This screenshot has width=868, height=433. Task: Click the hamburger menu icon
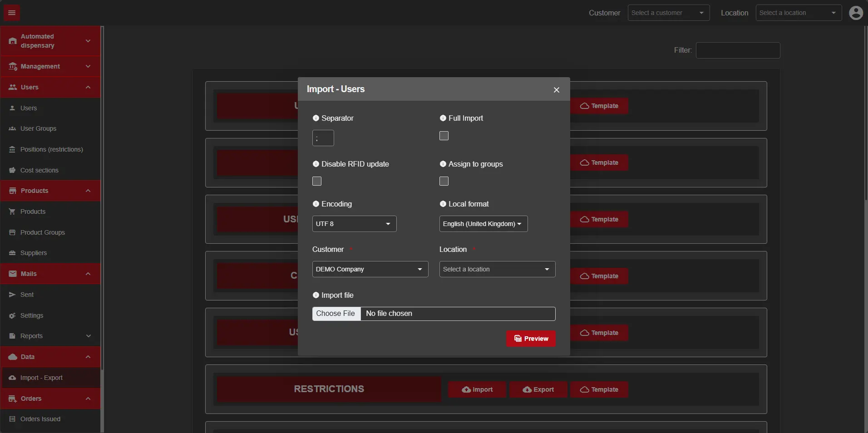[x=12, y=13]
